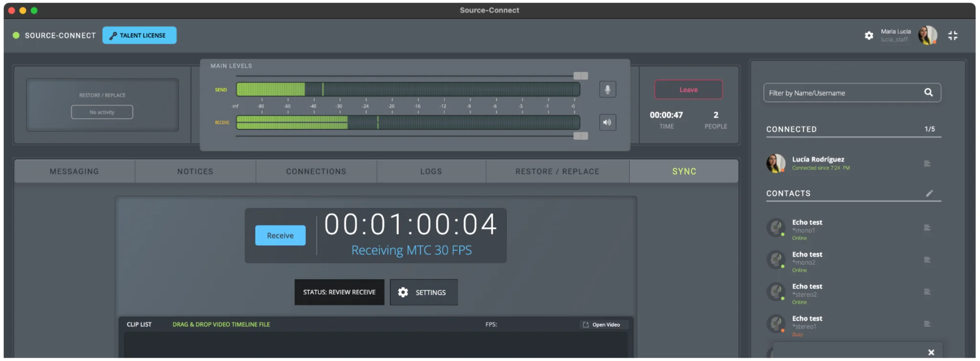The image size is (980, 361).
Task: Click the session time 00:00:47
Action: coord(666,115)
